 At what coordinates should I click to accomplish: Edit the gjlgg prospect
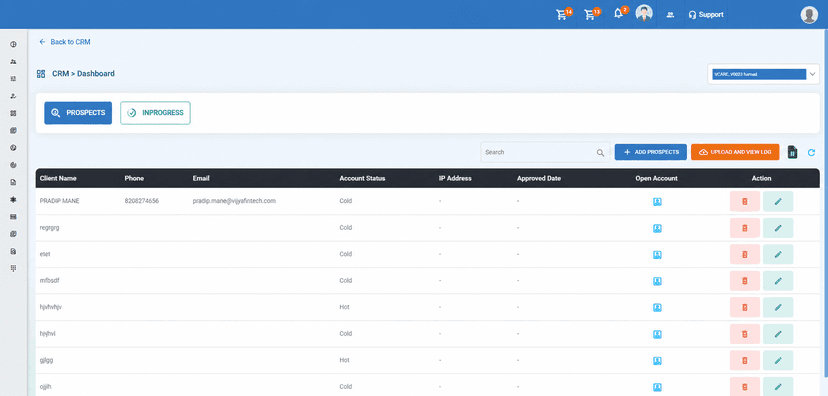tap(778, 361)
